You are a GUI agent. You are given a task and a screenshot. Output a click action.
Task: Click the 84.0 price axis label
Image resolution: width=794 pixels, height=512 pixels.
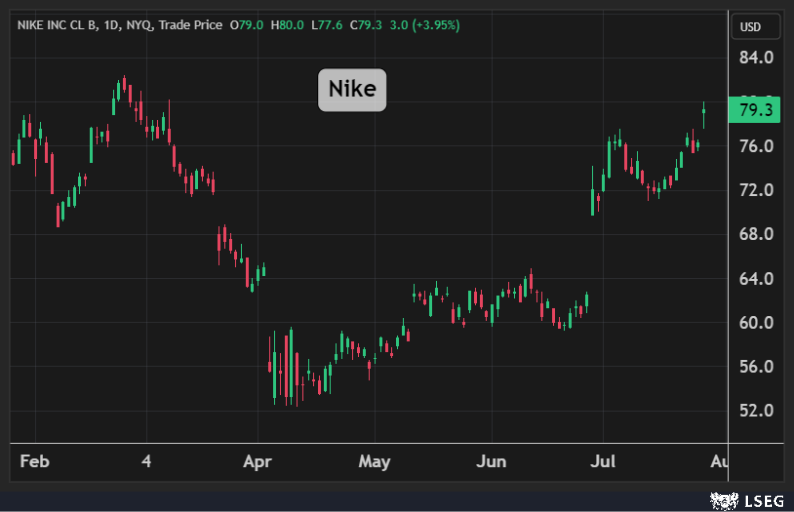(757, 58)
